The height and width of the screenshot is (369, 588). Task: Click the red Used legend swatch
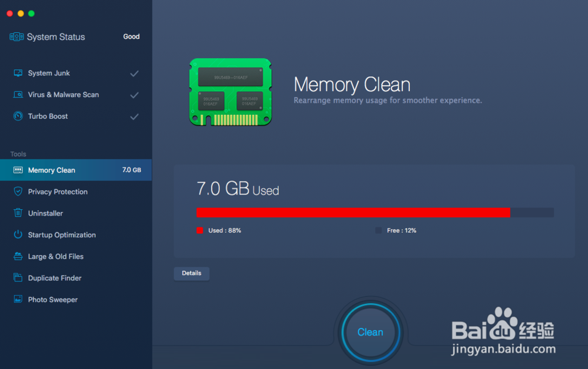200,230
